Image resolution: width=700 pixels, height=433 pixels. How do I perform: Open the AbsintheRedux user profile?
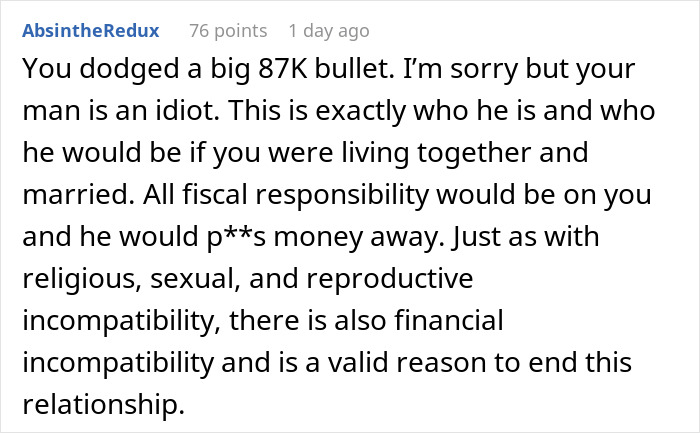(91, 31)
